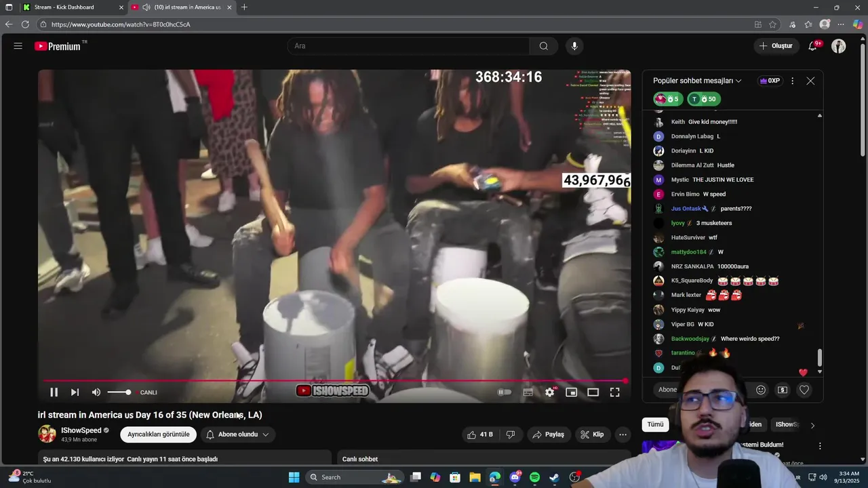This screenshot has width=868, height=488.
Task: Go back in browser history
Action: [9, 24]
